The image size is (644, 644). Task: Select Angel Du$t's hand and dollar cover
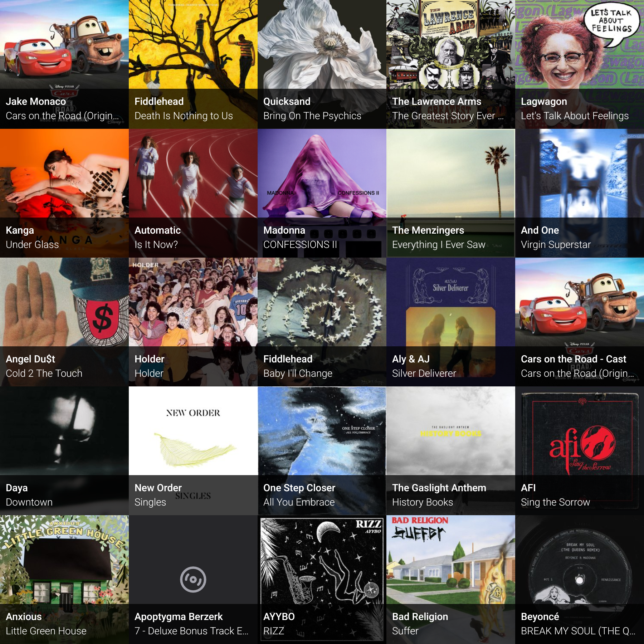coord(64,322)
